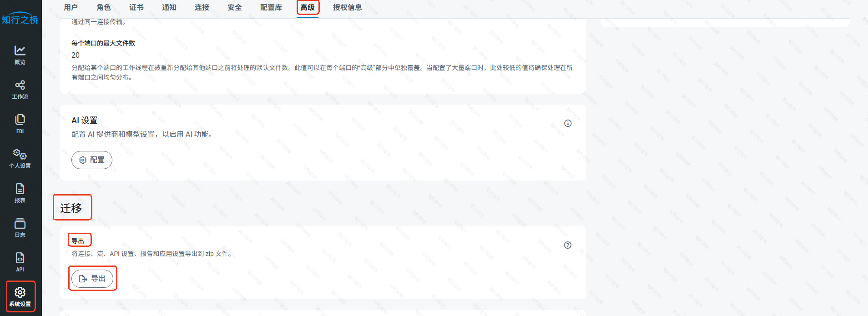Switch to the 用户 tab
Screen dimensions: 868x316
pos(71,7)
